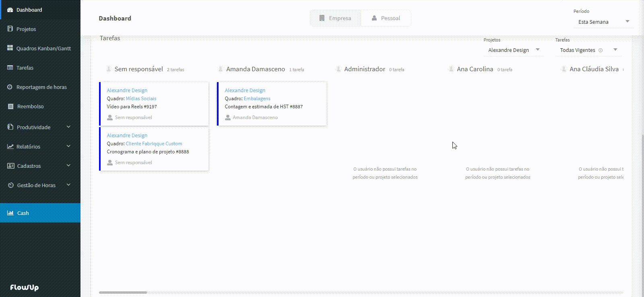Open Projetos in the sidebar
Image resolution: width=644 pixels, height=297 pixels.
point(40,29)
